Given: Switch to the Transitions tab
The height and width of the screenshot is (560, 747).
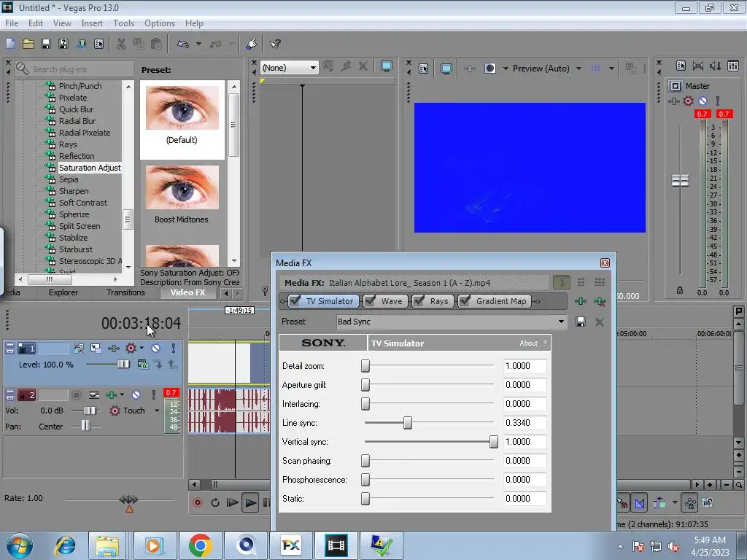Looking at the screenshot, I should tap(125, 292).
